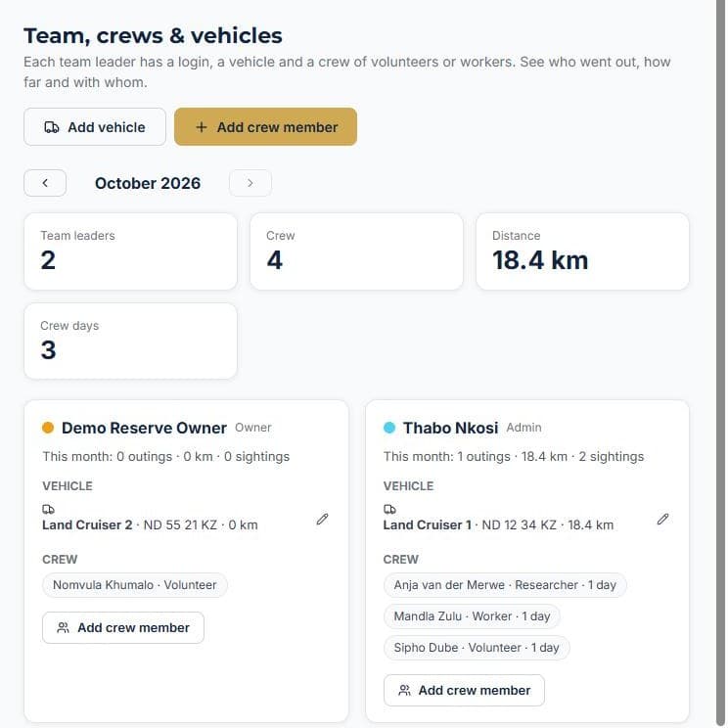Click orange dot beside Demo Reserve Owner
The image size is (728, 728).
48,428
